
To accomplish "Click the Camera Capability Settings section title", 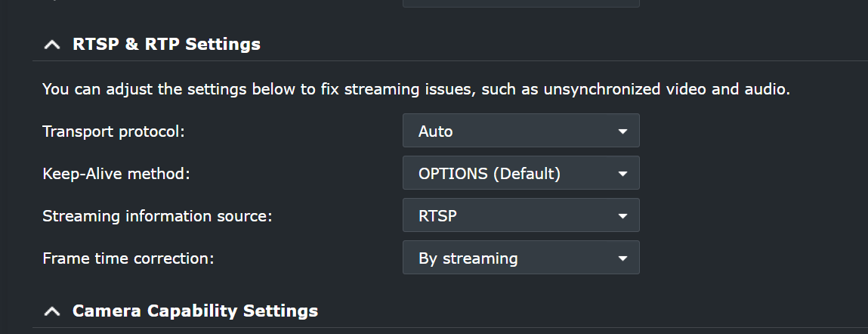I will (x=195, y=311).
